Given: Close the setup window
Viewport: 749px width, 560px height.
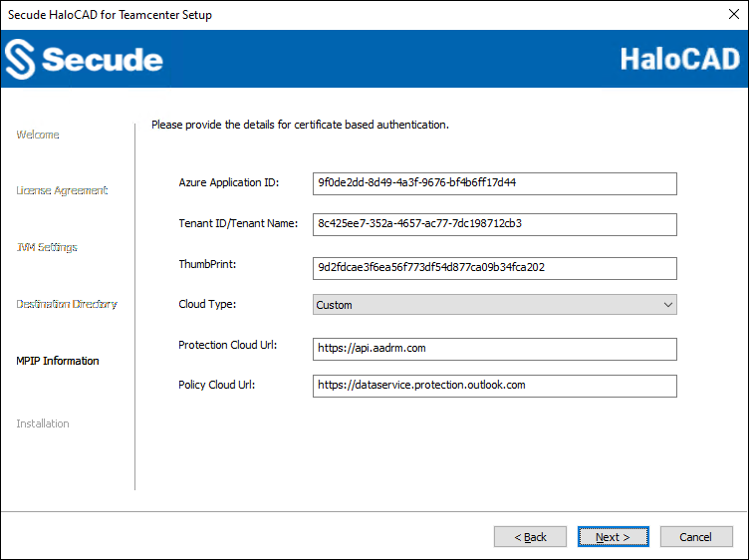Looking at the screenshot, I should point(734,14).
